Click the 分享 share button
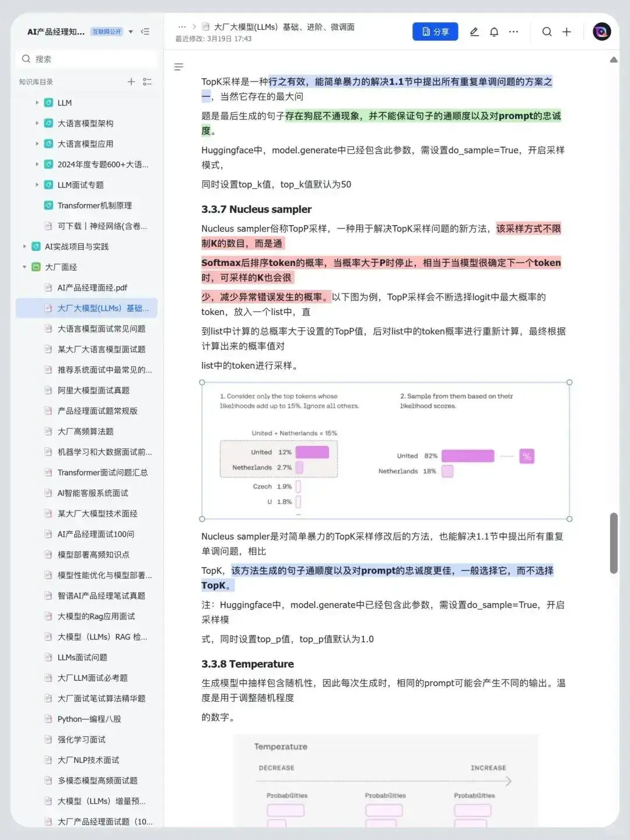Viewport: 630px width, 840px height. [435, 32]
